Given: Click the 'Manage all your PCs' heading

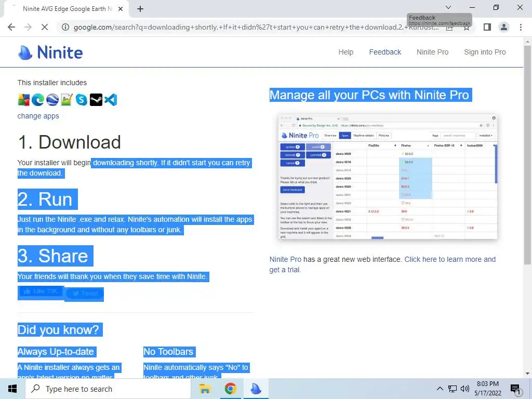Looking at the screenshot, I should coord(370,95).
